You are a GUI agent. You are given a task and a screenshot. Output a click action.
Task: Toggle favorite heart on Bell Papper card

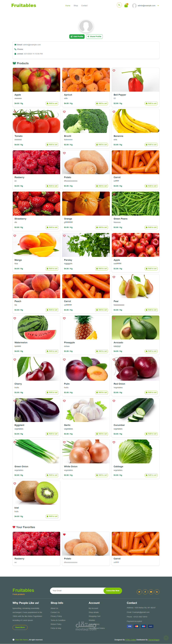[x=114, y=71]
